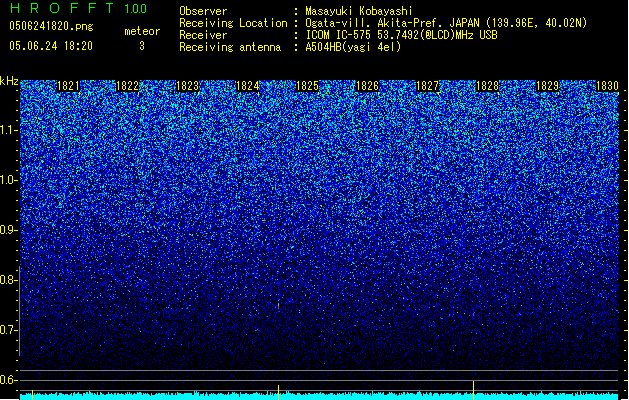Click the yellow meteor marker before 1821
This screenshot has width=629, height=400.
(x=32, y=394)
